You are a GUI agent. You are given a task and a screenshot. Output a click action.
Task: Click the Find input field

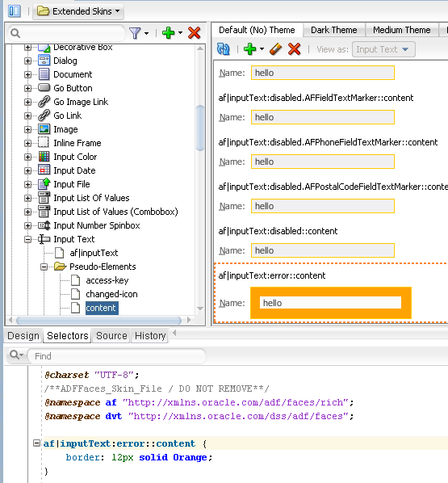coord(117,356)
